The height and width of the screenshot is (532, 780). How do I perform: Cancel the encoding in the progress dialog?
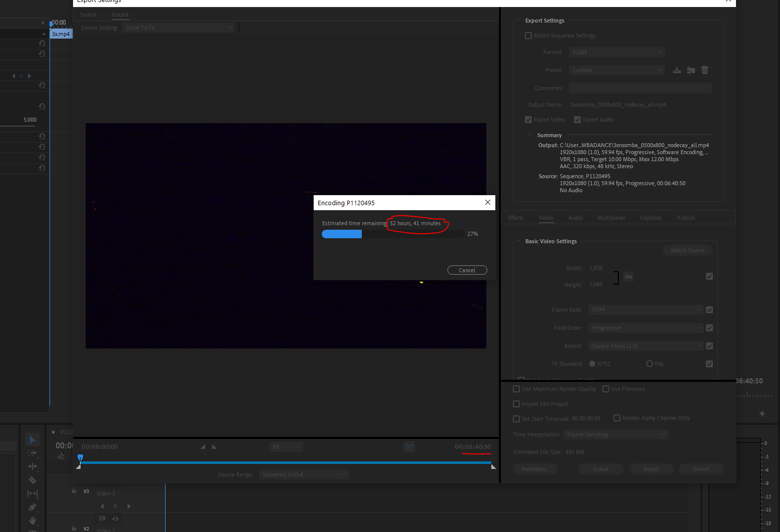467,270
